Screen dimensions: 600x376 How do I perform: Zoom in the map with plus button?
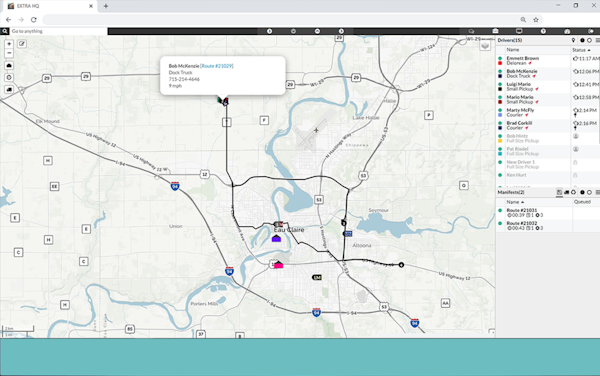(9, 44)
